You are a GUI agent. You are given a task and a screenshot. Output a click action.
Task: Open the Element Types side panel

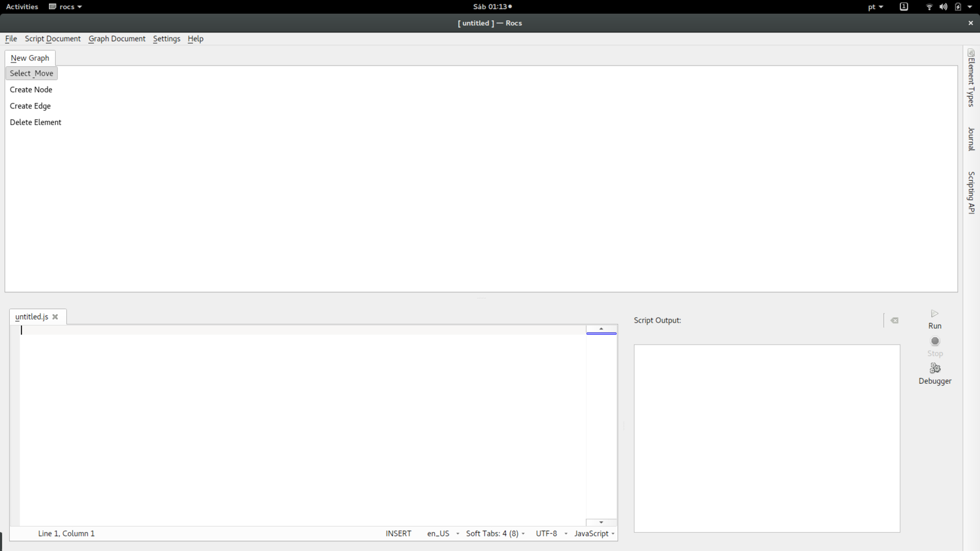pos(971,78)
